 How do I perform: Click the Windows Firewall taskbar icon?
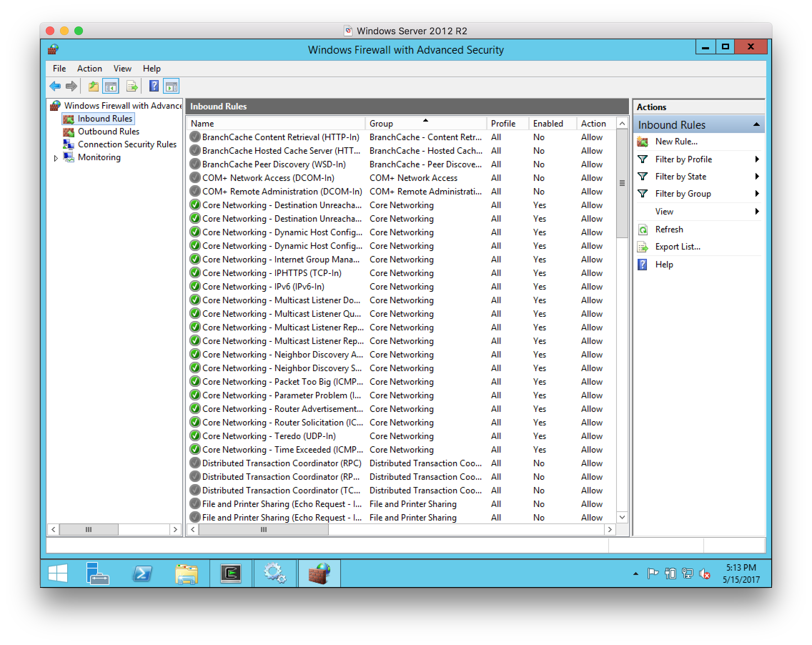coord(320,573)
